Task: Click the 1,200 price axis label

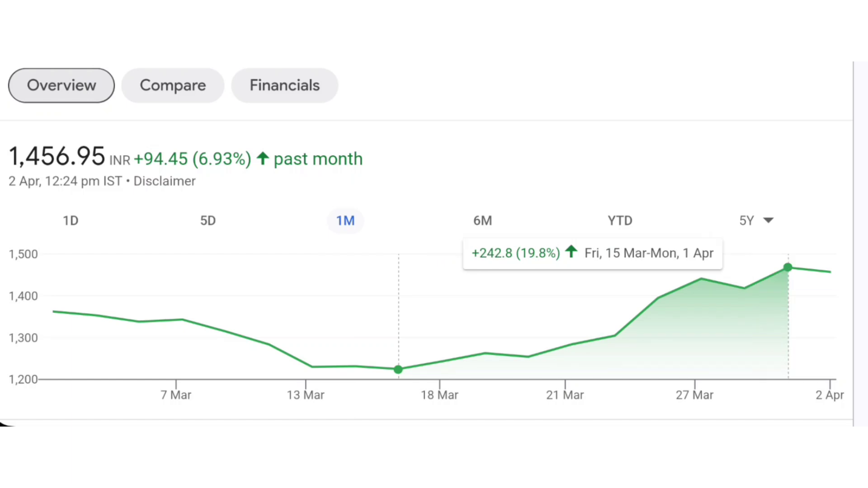Action: [x=24, y=379]
